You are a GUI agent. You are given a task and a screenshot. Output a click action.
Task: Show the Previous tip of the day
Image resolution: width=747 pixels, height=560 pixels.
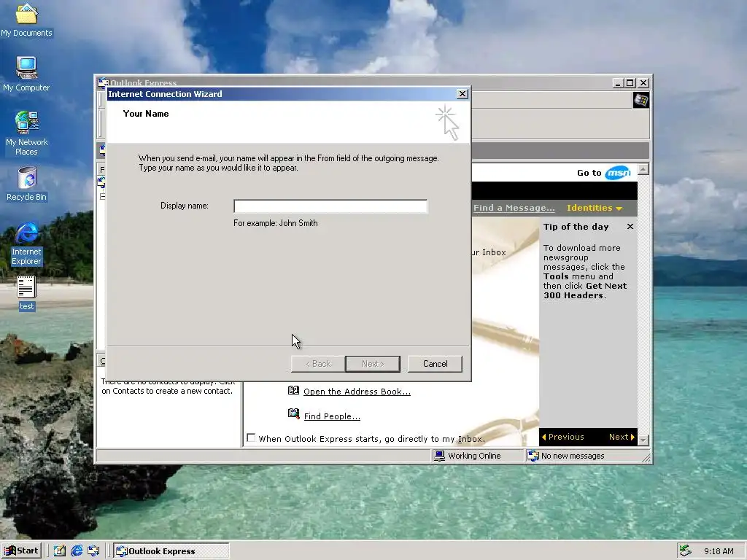point(562,437)
